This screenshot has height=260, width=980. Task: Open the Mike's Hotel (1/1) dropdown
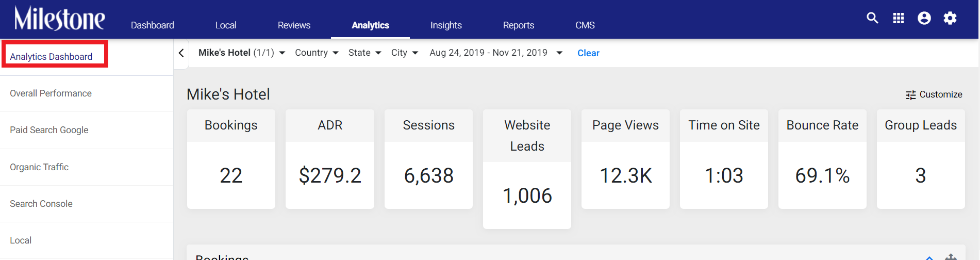[x=242, y=53]
